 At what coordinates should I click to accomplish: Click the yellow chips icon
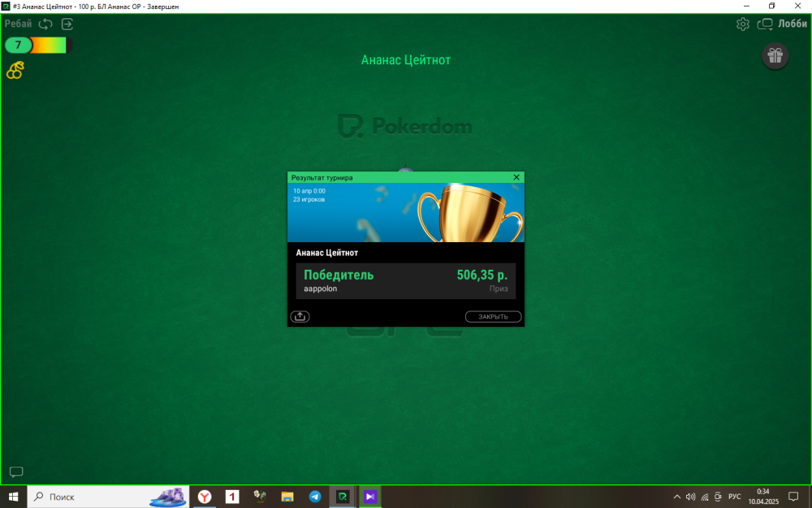tap(15, 71)
